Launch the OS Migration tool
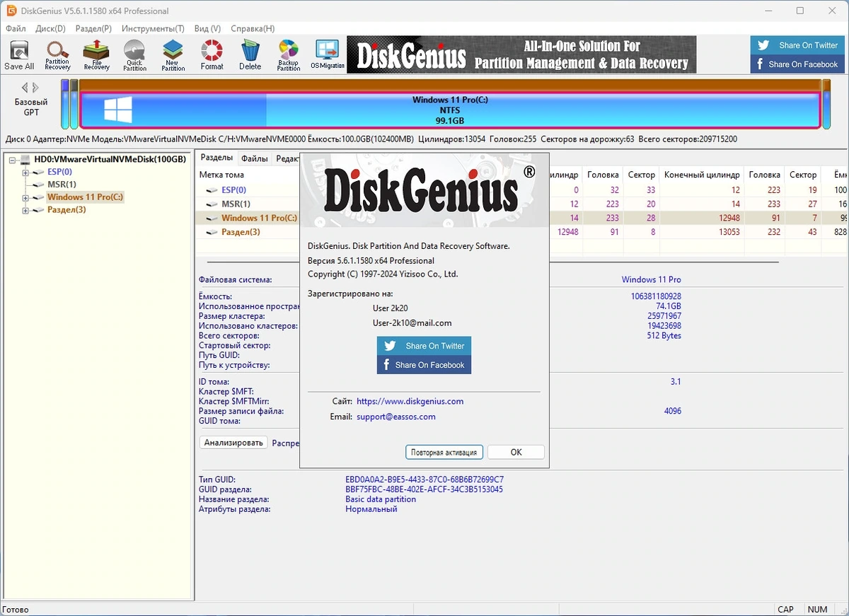This screenshot has height=616, width=849. (x=327, y=55)
